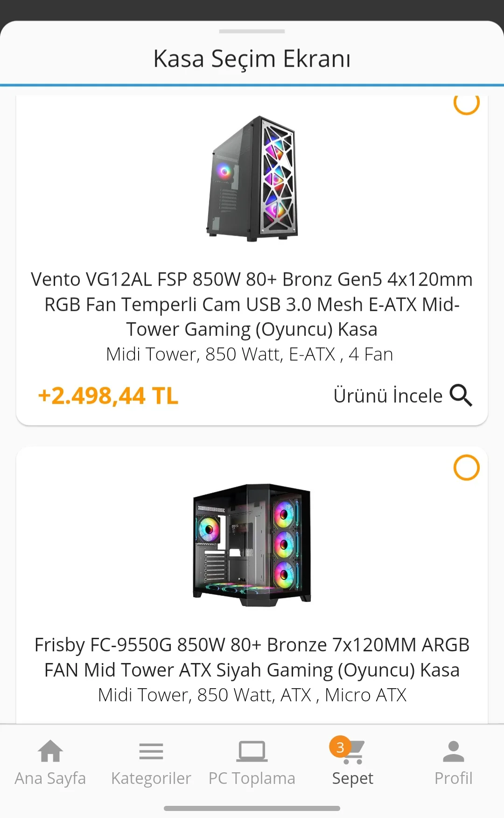Click the magnifier icon beside Ürünü İncele

tap(461, 395)
